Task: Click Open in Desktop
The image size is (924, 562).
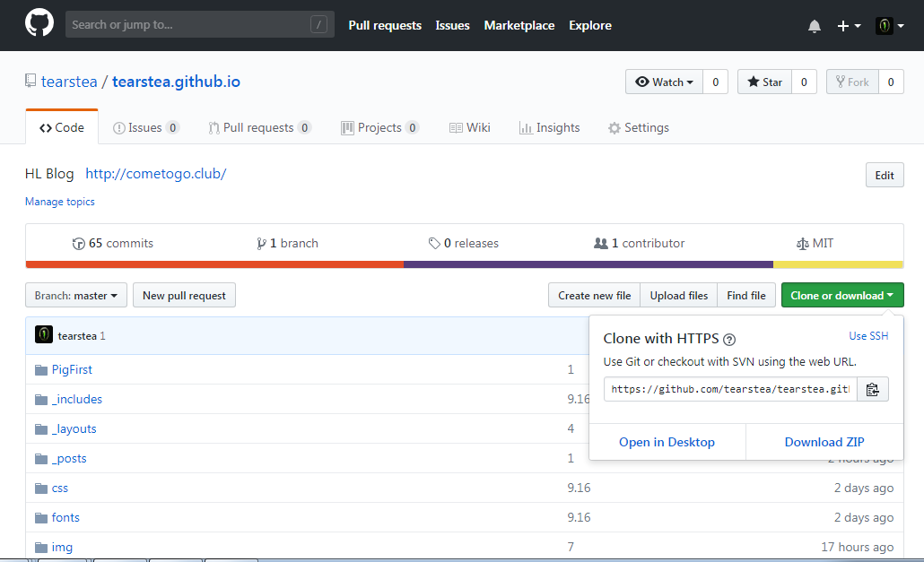Action: pyautogui.click(x=667, y=442)
